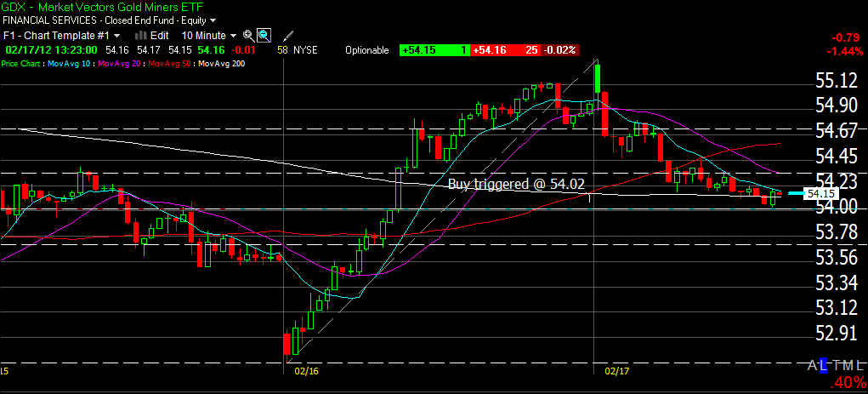This screenshot has width=868, height=394.
Task: Toggle the A scale option
Action: (x=814, y=364)
